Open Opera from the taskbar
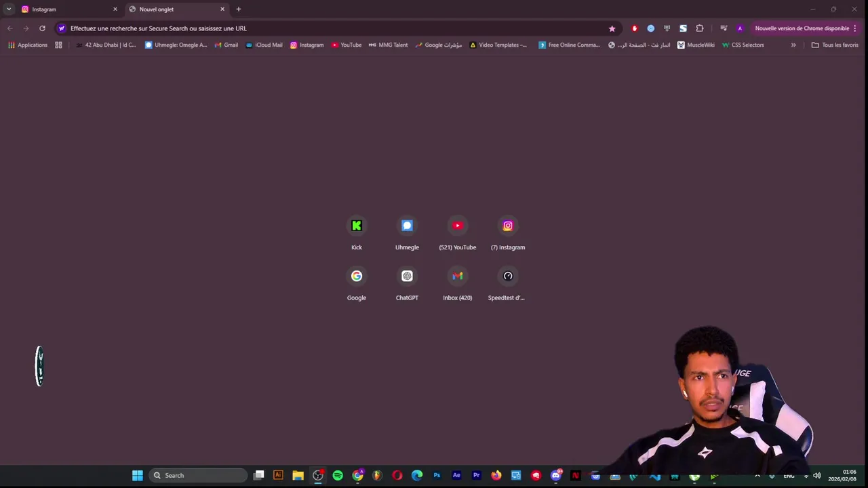 click(397, 475)
